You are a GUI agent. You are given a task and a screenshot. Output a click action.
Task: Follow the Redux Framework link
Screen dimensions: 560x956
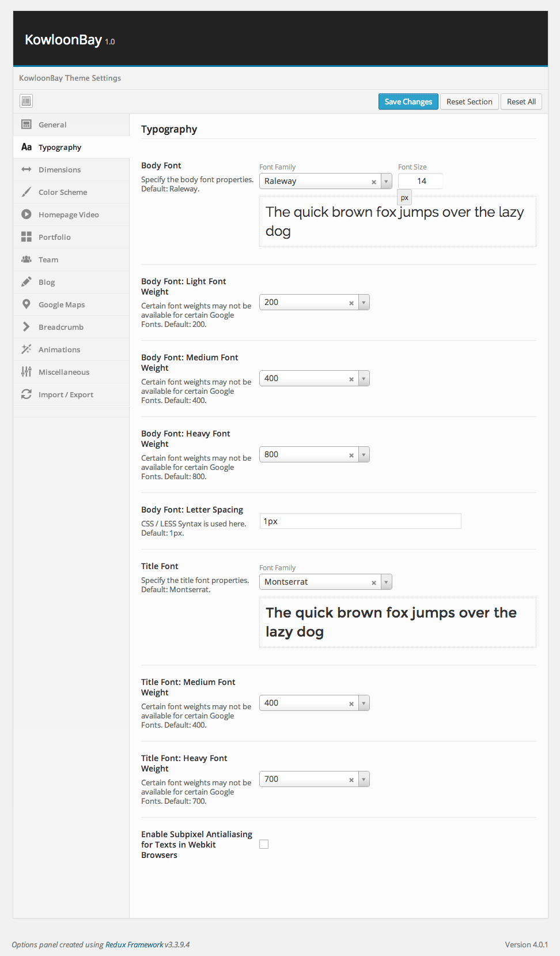coord(134,944)
